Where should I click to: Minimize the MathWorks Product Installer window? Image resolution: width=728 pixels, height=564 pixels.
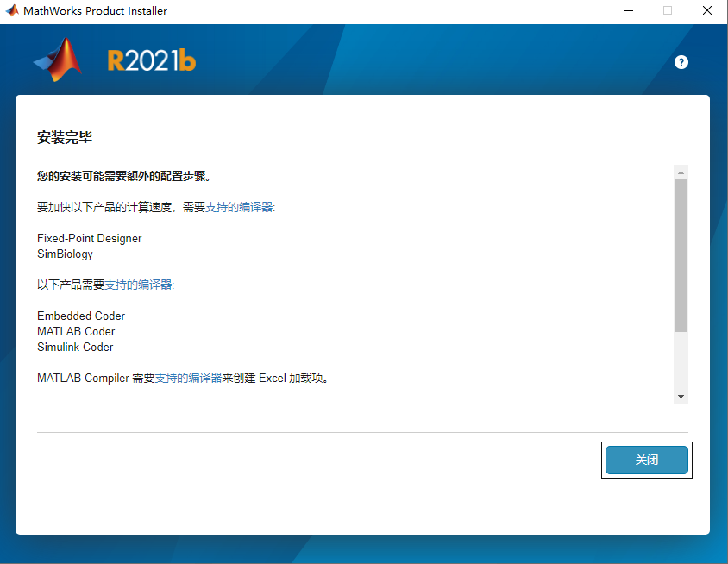click(x=627, y=10)
